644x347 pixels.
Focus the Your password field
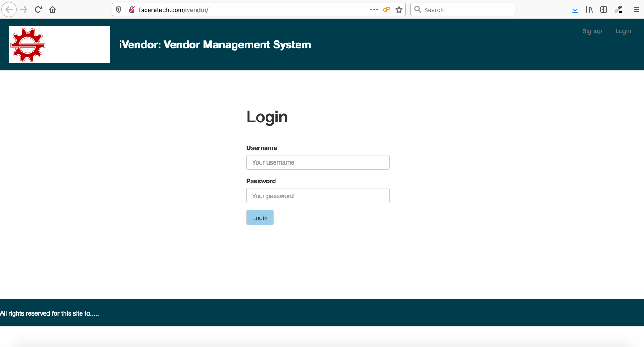click(318, 195)
